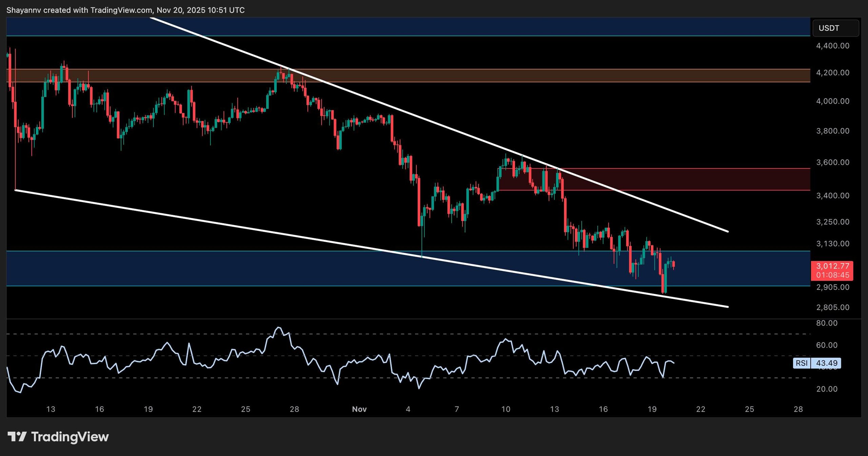Click the Nov date label on time axis

point(359,409)
